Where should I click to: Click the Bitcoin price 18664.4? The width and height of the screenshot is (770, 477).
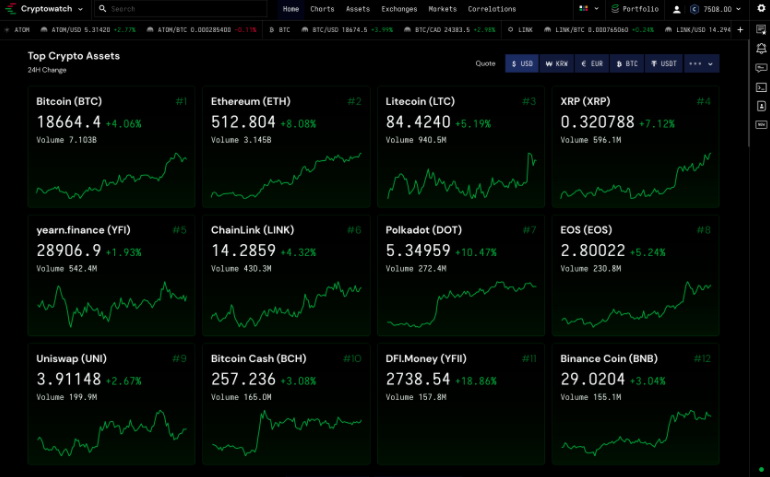tap(68, 122)
